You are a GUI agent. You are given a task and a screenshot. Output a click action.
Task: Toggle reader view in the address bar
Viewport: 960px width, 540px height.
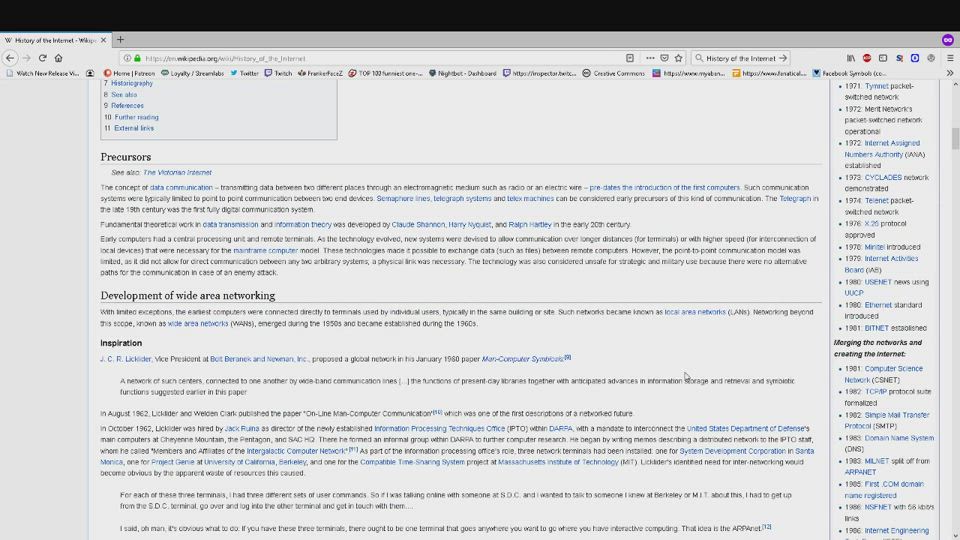tap(630, 58)
